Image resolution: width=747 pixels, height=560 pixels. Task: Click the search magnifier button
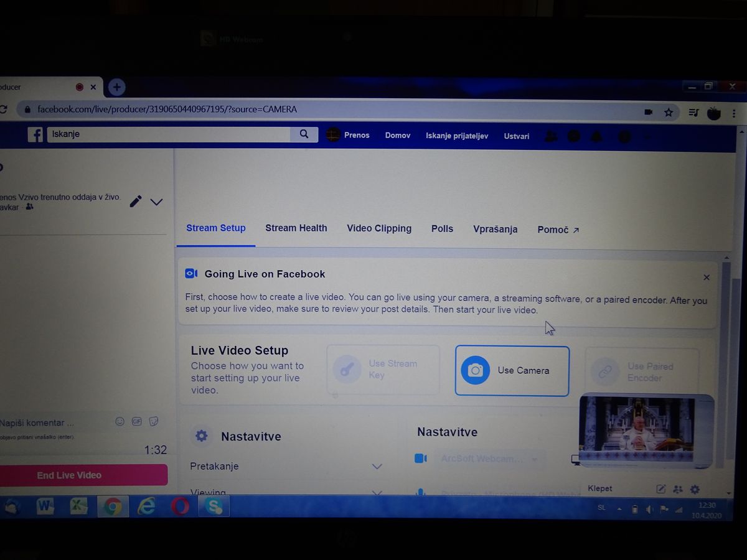tap(304, 134)
